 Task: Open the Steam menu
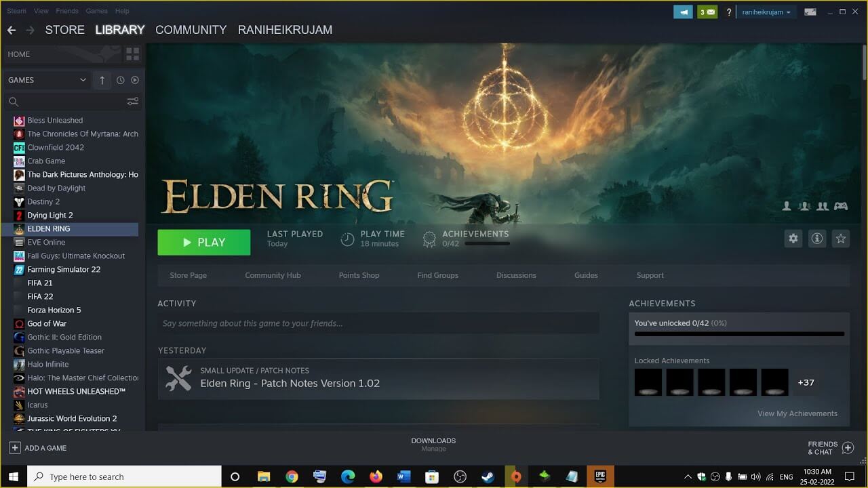(16, 11)
